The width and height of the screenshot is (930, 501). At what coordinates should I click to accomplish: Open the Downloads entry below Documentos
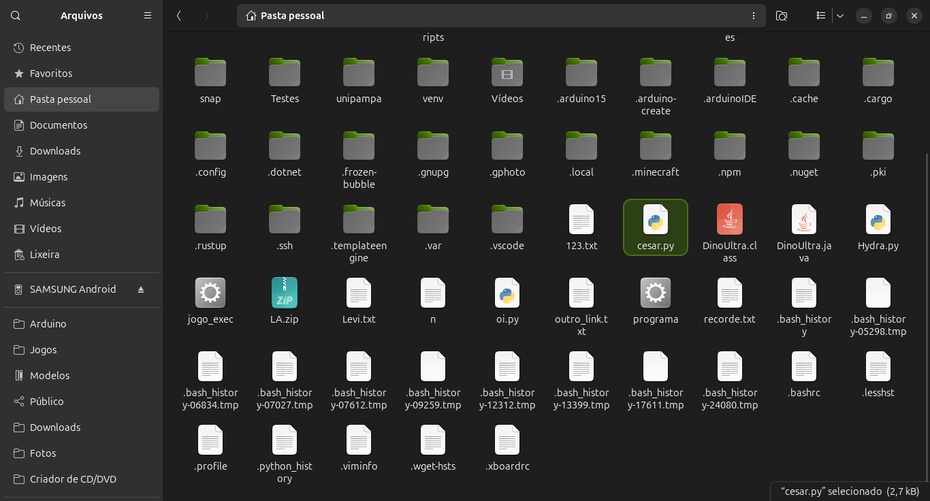pos(81,151)
